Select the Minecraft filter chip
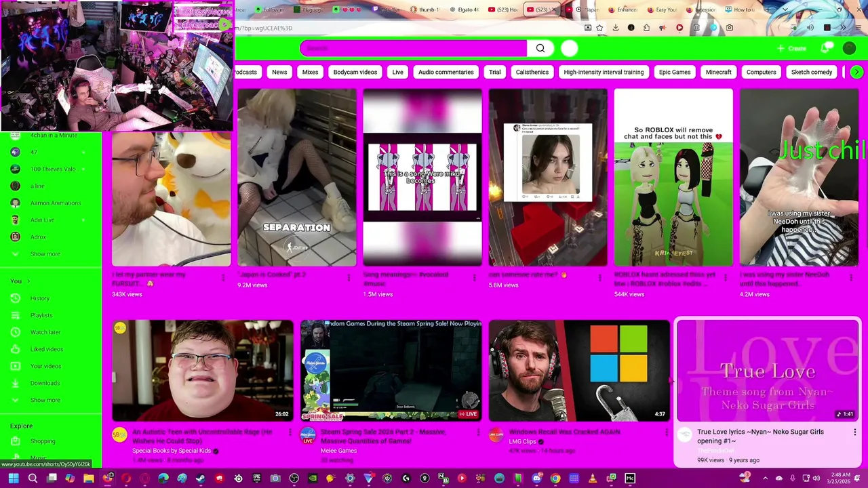The height and width of the screenshot is (488, 868). point(718,72)
